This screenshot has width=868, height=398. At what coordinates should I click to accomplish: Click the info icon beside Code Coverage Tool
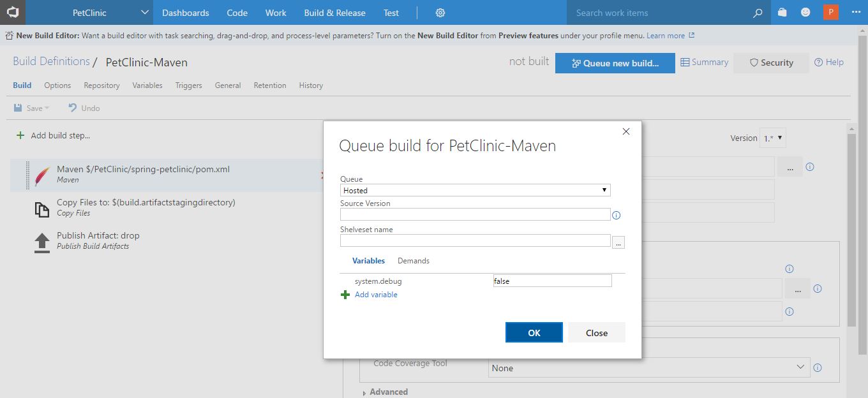click(818, 368)
